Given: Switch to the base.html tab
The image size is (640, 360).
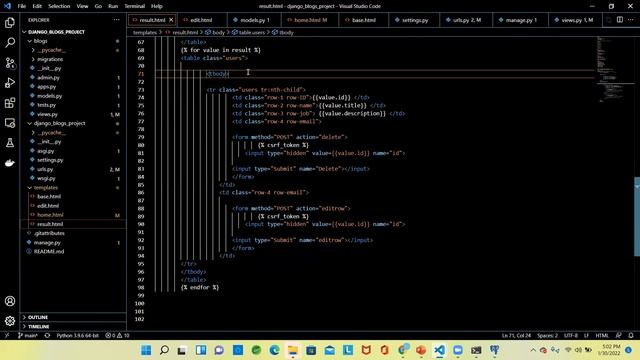Looking at the screenshot, I should pos(363,20).
